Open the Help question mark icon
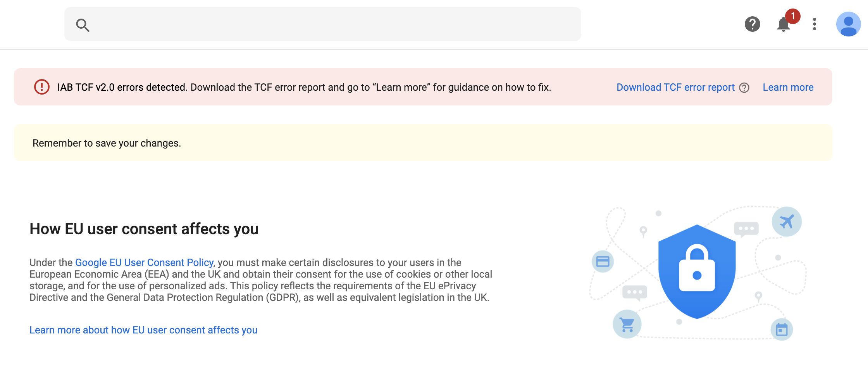The width and height of the screenshot is (868, 373). pos(752,24)
